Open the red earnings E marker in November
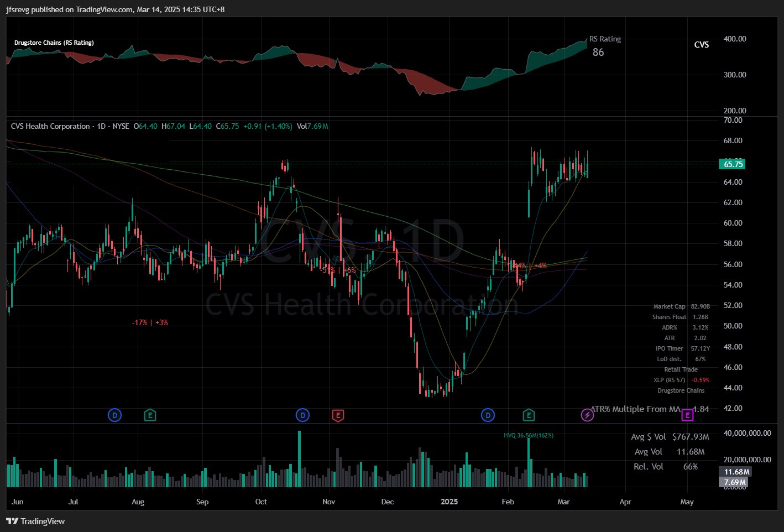784x532 pixels. [x=338, y=415]
